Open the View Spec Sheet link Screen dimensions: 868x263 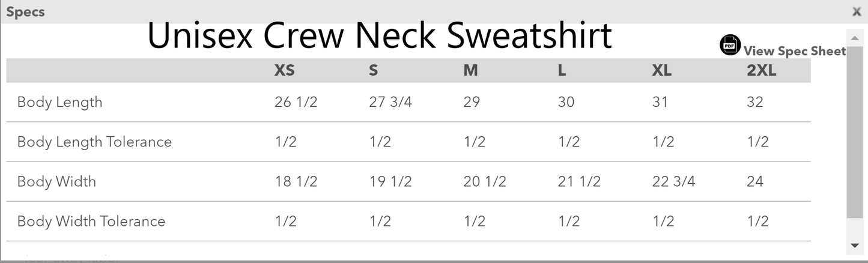tap(794, 51)
